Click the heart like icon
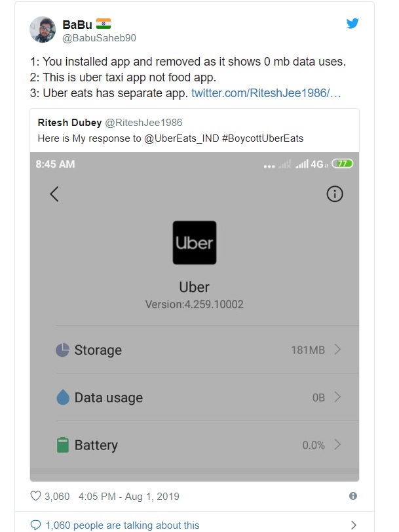 coord(35,496)
